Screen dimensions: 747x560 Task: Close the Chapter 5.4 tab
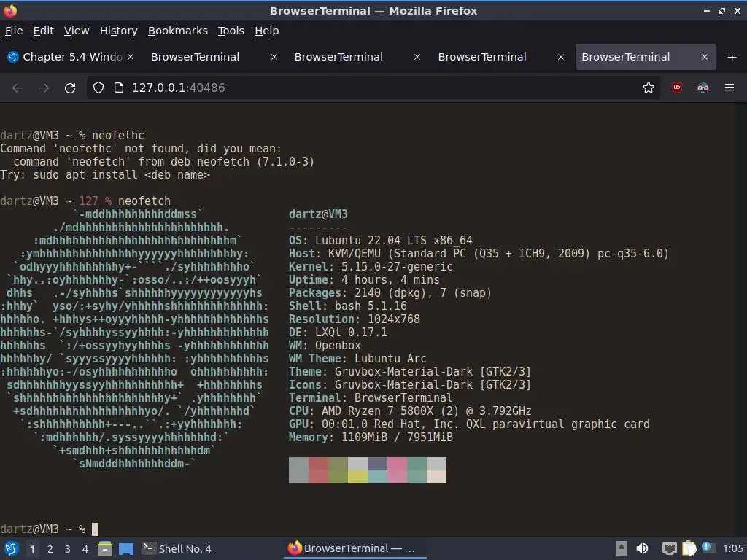coord(131,57)
